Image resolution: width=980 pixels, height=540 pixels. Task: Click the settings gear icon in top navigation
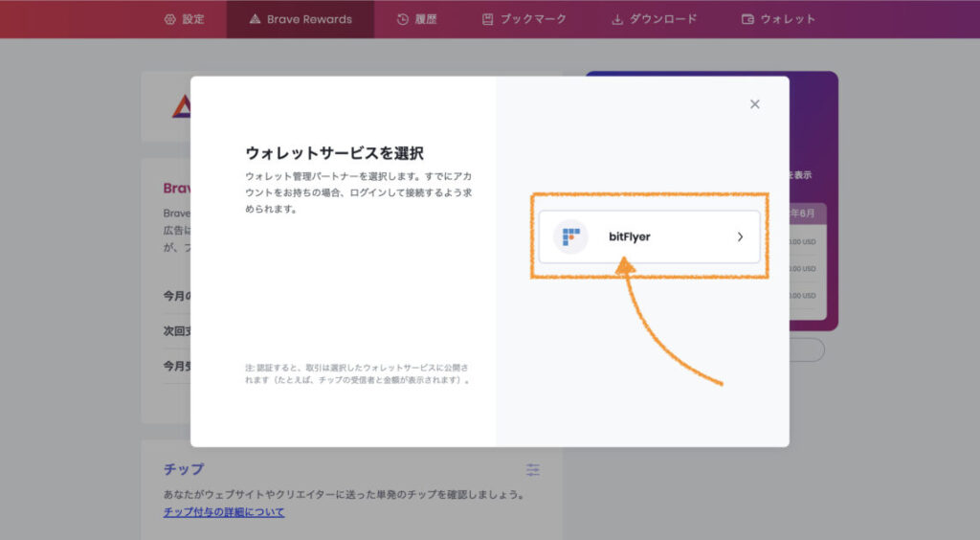point(170,19)
